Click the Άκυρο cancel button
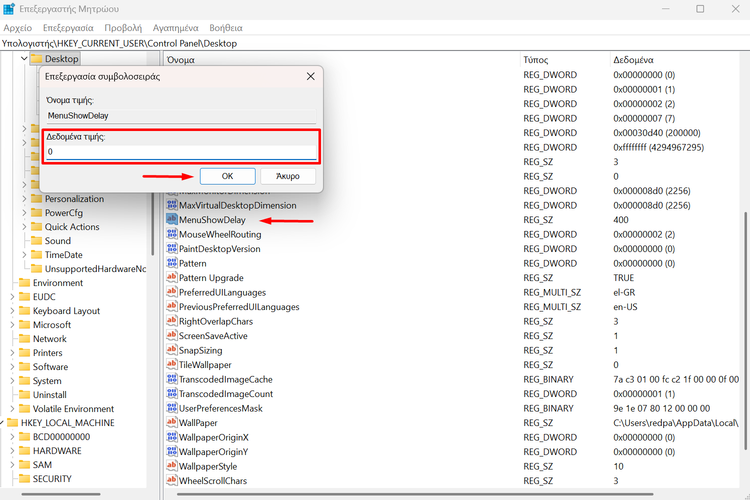The height and width of the screenshot is (500, 750). coord(287,176)
